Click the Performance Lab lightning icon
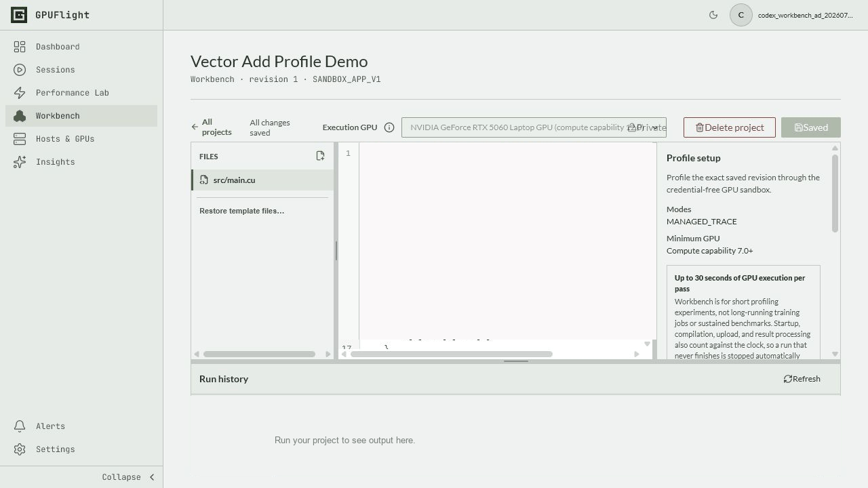The image size is (868, 488). click(x=20, y=93)
